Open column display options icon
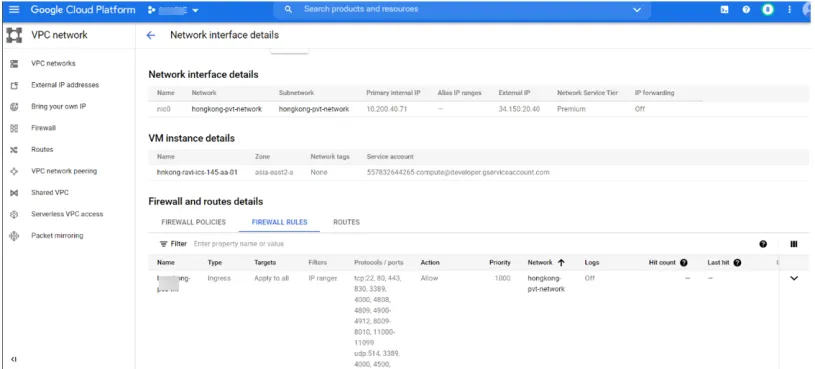Screen dimensions: 815x369 click(794, 244)
